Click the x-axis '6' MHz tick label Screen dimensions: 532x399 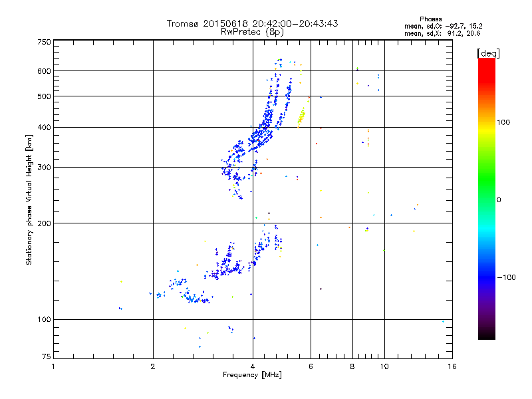coord(311,366)
